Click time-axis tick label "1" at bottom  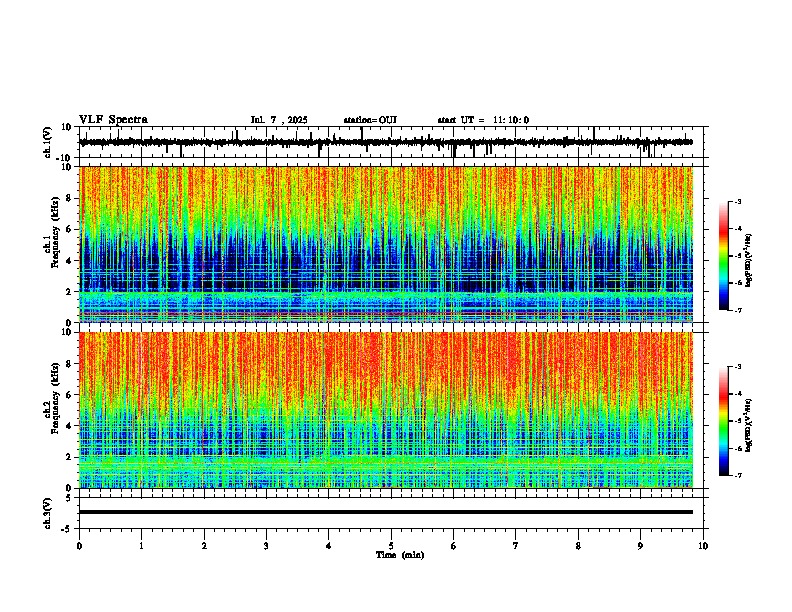[141, 546]
